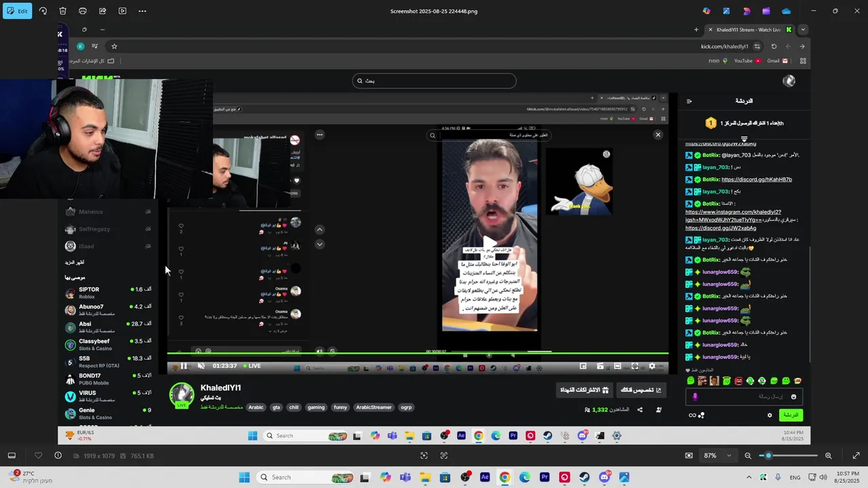Viewport: 868px width, 488px height.
Task: Expand the system tray hidden icons chevron
Action: (749, 477)
